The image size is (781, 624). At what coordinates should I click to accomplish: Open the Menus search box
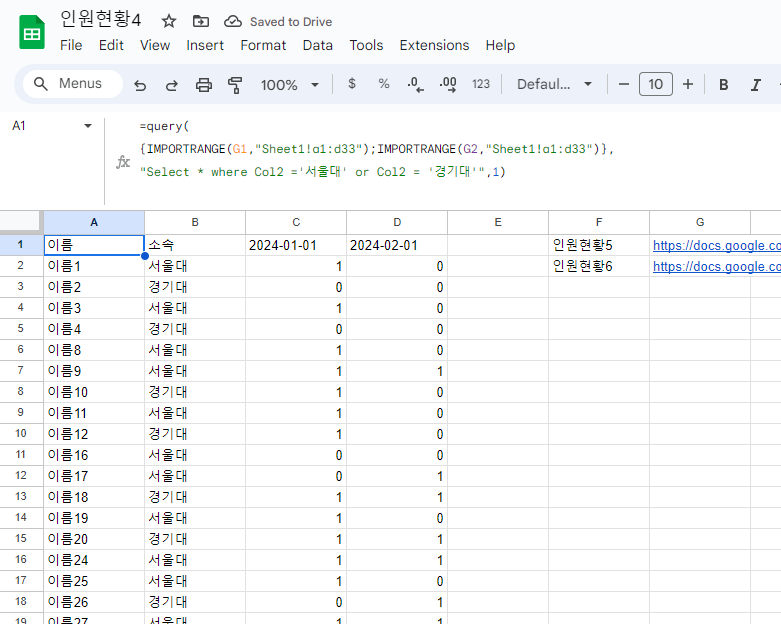pos(73,84)
